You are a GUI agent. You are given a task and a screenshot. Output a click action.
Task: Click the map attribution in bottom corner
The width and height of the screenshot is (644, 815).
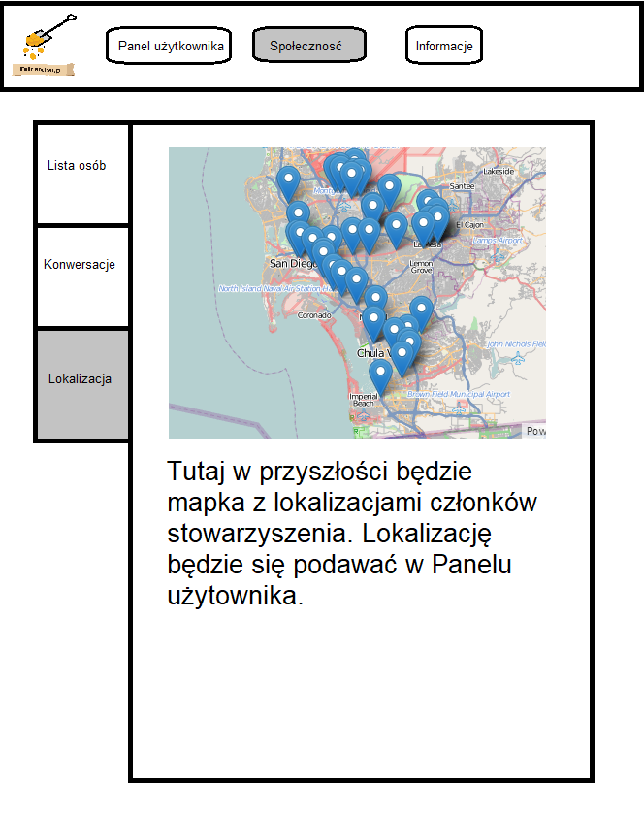click(x=534, y=431)
